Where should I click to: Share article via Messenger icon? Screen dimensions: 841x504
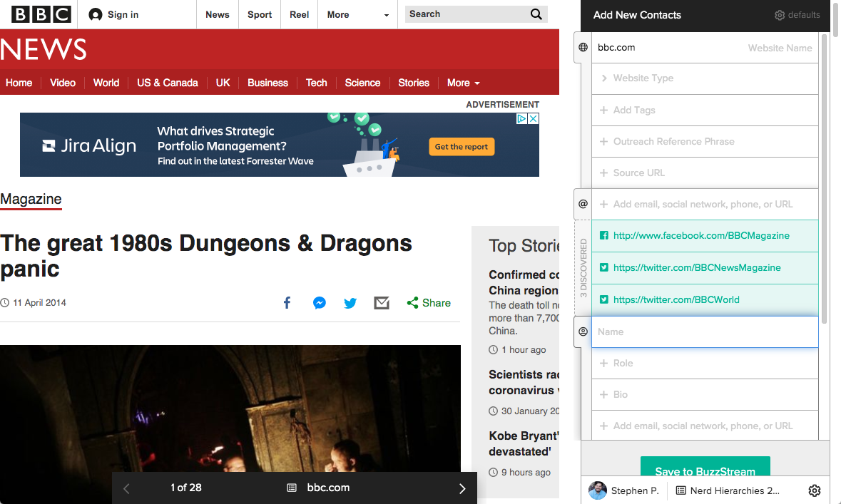320,303
